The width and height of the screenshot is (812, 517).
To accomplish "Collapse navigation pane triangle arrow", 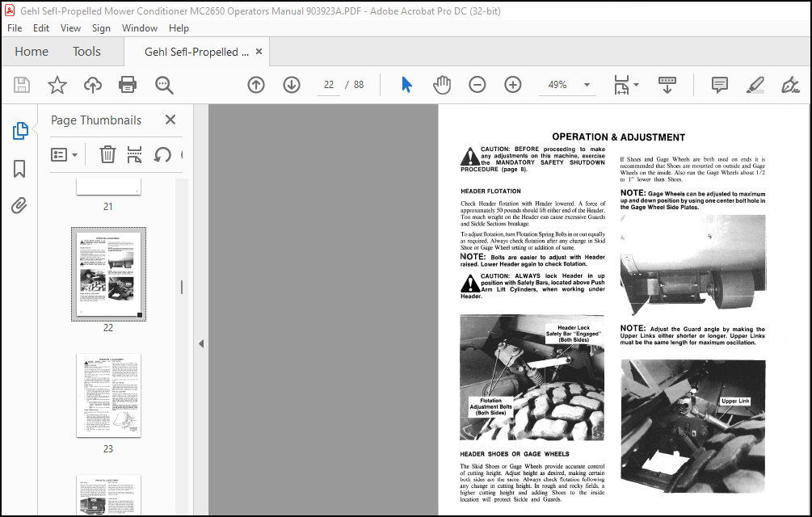I will click(x=201, y=343).
